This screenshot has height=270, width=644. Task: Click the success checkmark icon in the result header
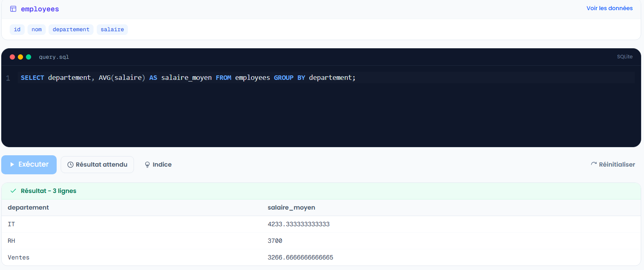click(x=13, y=191)
